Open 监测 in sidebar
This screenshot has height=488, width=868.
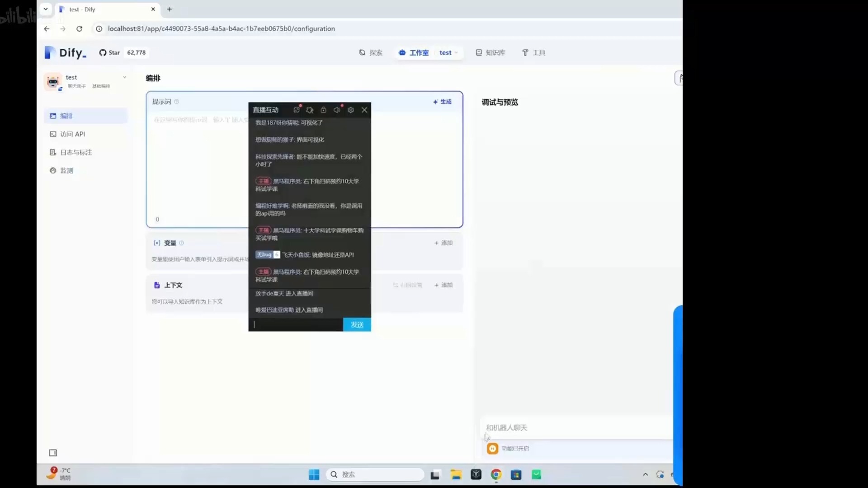[x=66, y=170]
